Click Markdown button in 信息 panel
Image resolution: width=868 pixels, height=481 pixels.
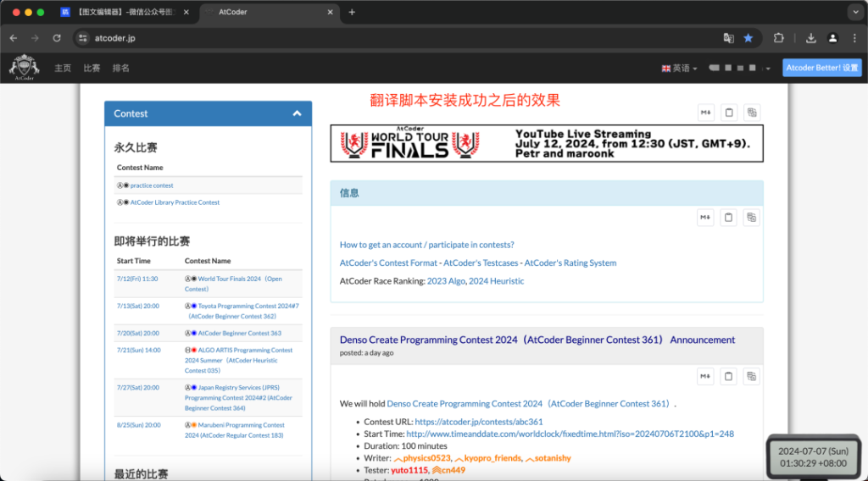tap(705, 218)
